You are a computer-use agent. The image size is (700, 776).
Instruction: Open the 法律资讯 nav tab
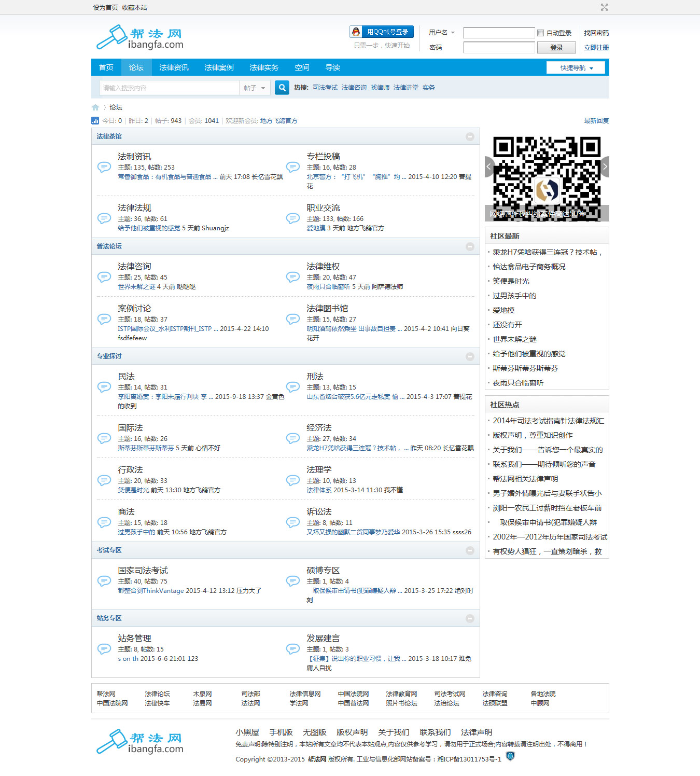174,67
